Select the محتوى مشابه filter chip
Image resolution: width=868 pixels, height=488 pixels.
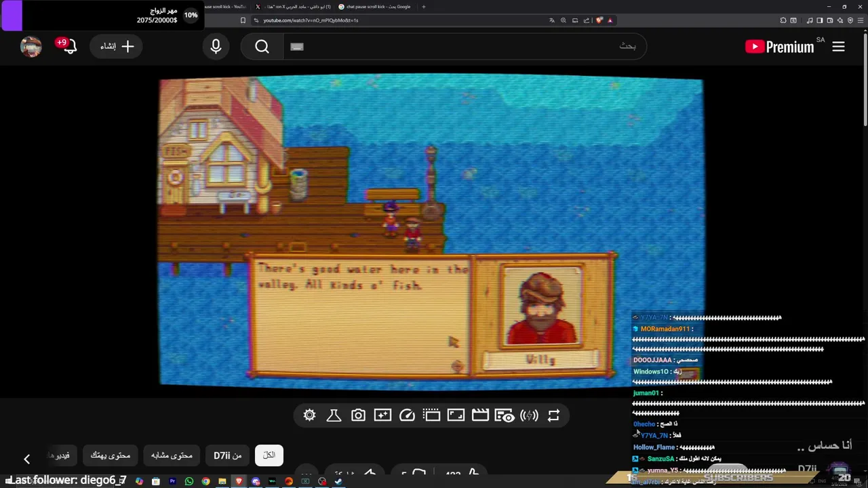[x=172, y=455]
